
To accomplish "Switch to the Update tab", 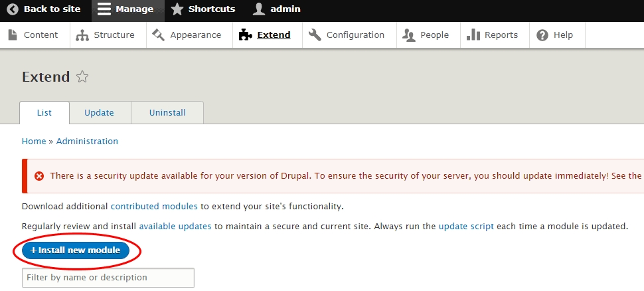I will click(x=99, y=113).
